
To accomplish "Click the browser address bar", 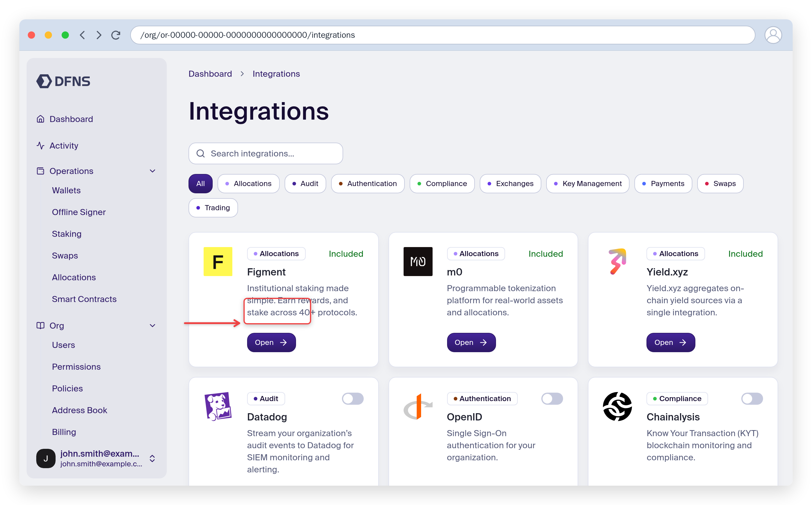I will (x=443, y=35).
